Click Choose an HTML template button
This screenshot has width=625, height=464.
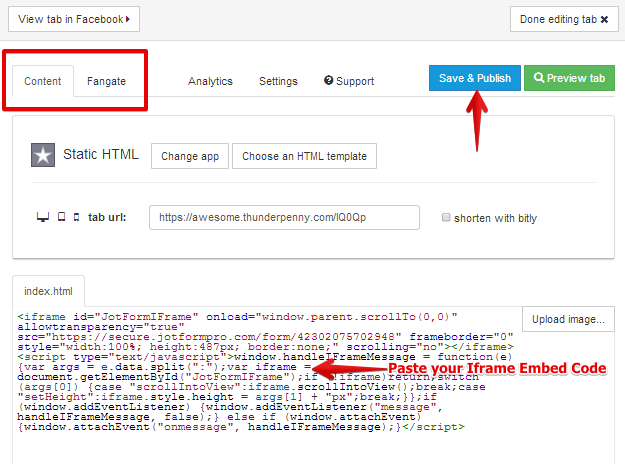tap(305, 156)
